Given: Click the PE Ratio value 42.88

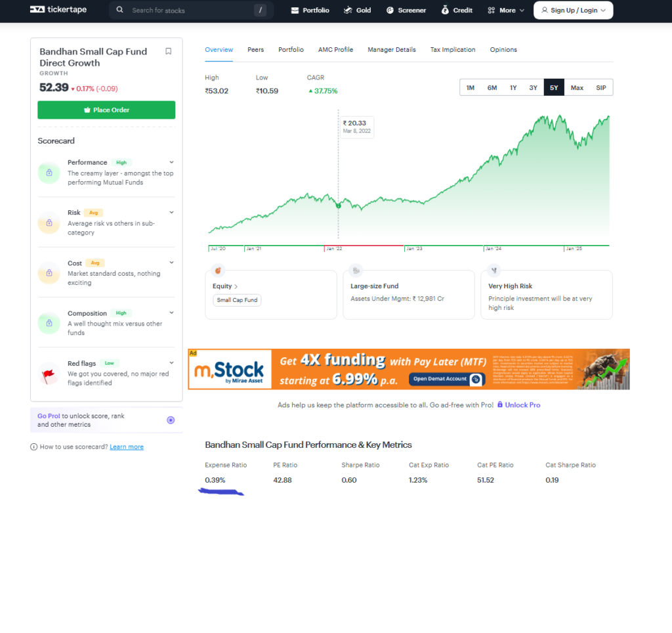Looking at the screenshot, I should 282,480.
